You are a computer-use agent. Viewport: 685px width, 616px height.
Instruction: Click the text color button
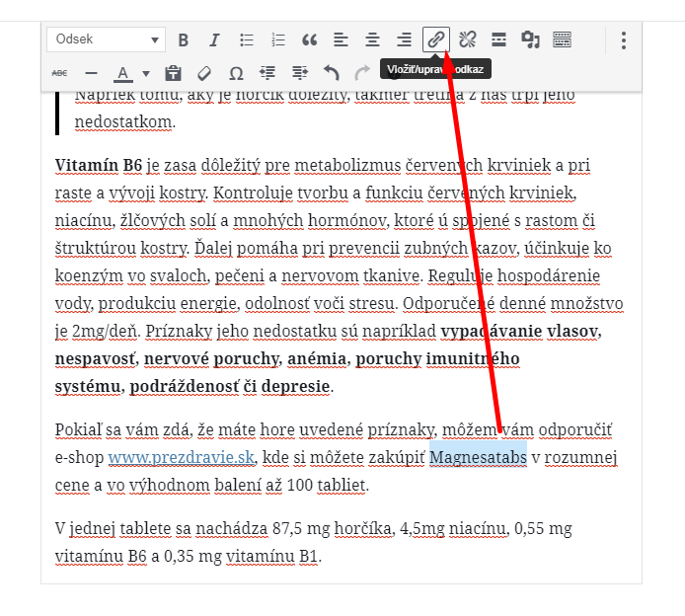(x=122, y=73)
